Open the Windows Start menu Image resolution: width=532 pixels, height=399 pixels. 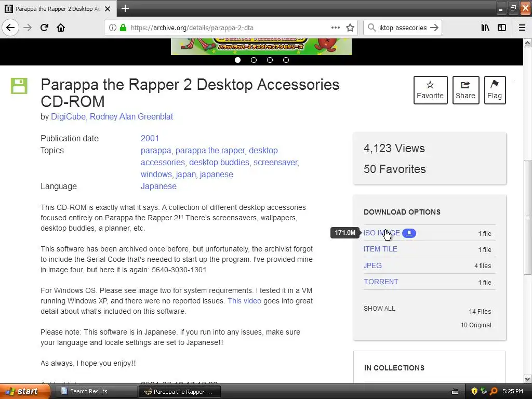(x=25, y=392)
